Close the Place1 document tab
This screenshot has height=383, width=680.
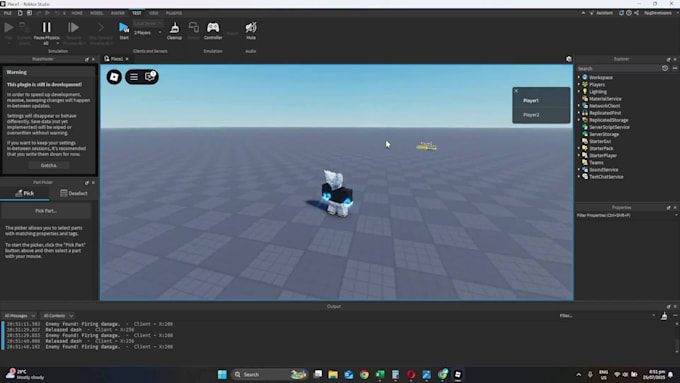(127, 59)
